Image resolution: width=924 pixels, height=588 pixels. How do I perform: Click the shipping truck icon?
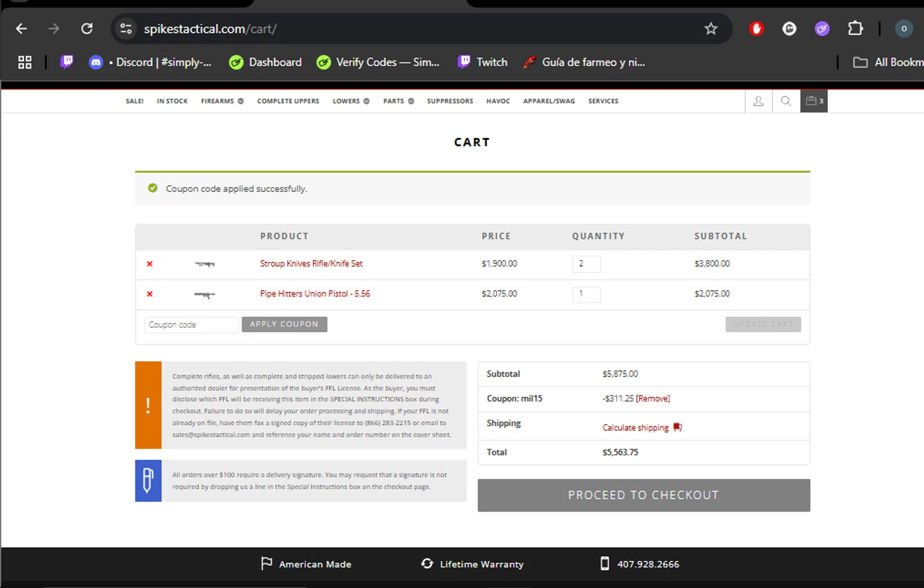(678, 427)
